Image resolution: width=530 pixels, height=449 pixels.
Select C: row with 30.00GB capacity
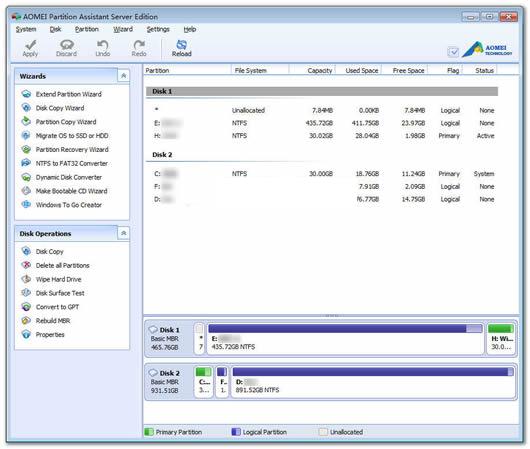[322, 174]
